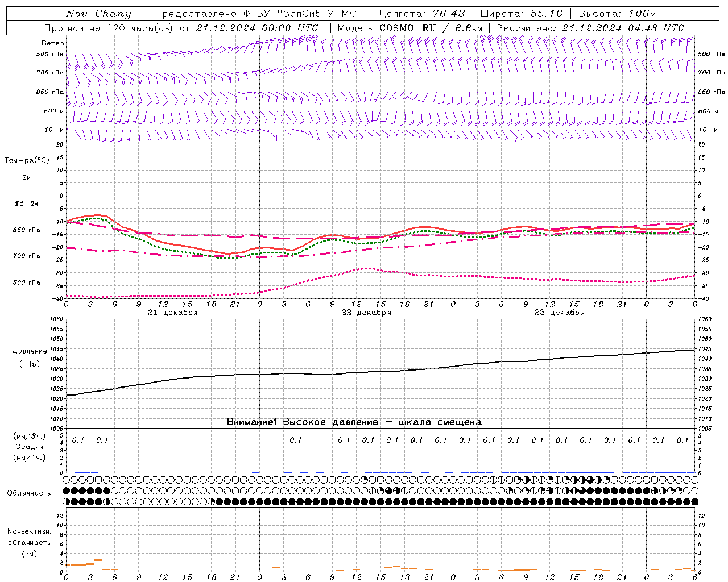
Task: Click the Nov_Chany station title
Action: pos(99,14)
